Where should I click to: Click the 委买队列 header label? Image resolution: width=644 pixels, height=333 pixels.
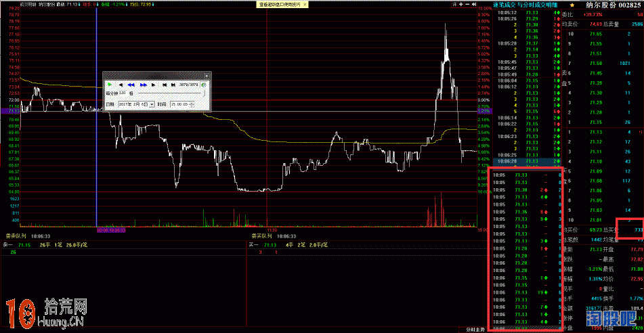pos(262,236)
